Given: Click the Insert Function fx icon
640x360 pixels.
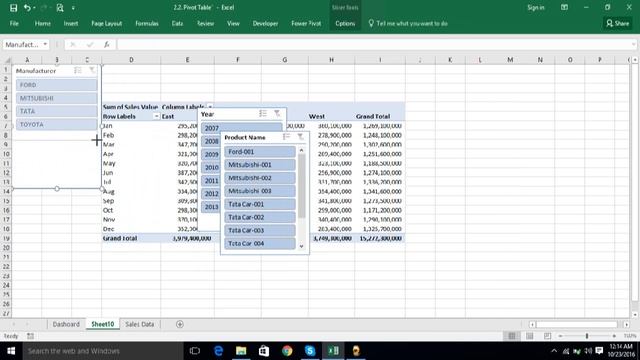Looking at the screenshot, I should click(x=107, y=44).
